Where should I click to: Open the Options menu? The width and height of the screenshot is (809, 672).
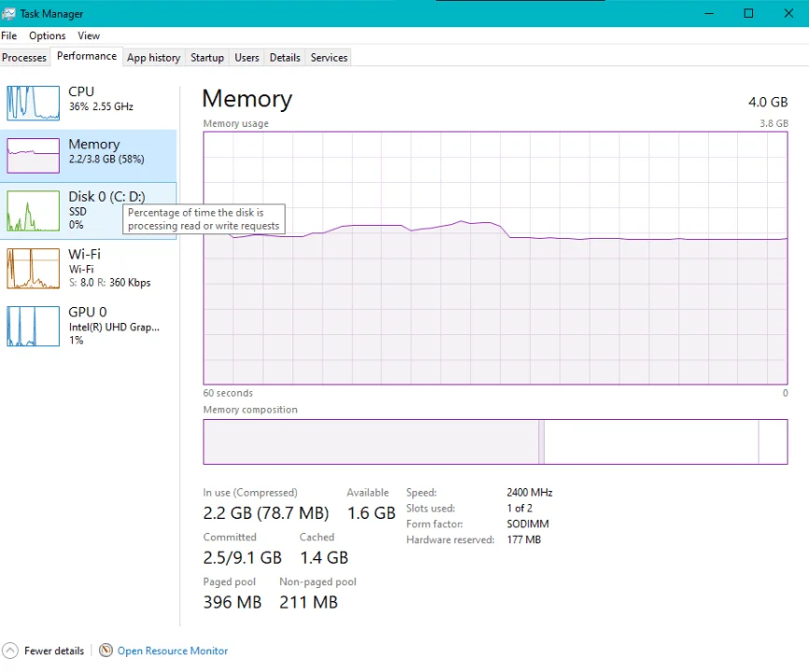click(47, 35)
